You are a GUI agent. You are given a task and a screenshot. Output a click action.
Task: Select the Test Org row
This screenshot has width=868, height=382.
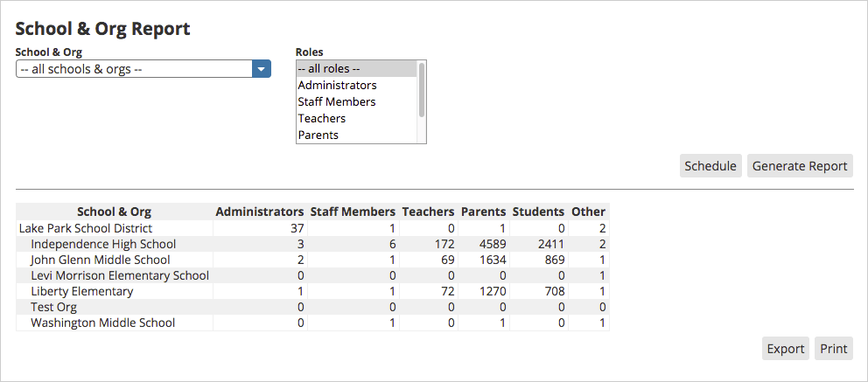(x=312, y=307)
